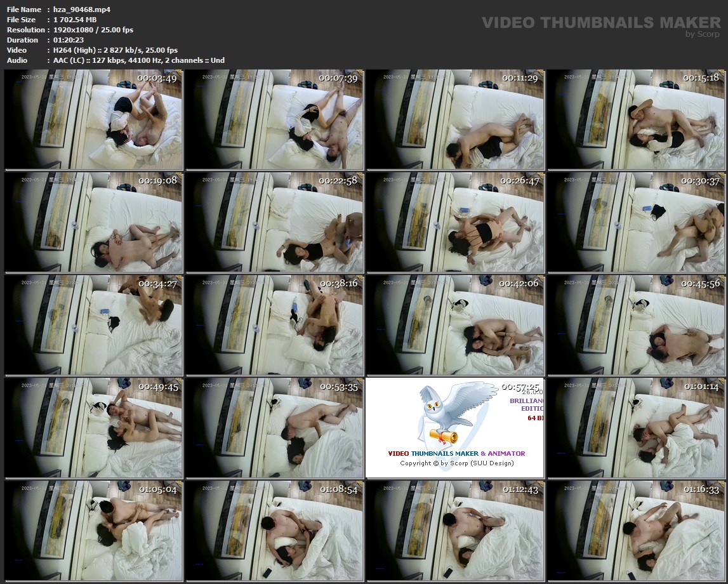Click the frame marked 01:01:14
Image resolution: width=728 pixels, height=584 pixels.
(x=637, y=428)
